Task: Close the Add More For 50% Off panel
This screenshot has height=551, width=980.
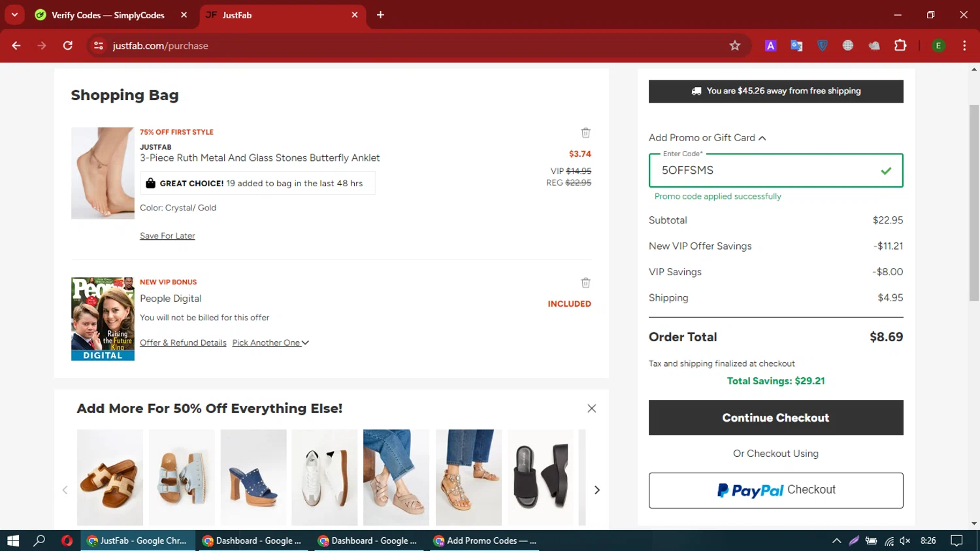Action: [x=591, y=409]
